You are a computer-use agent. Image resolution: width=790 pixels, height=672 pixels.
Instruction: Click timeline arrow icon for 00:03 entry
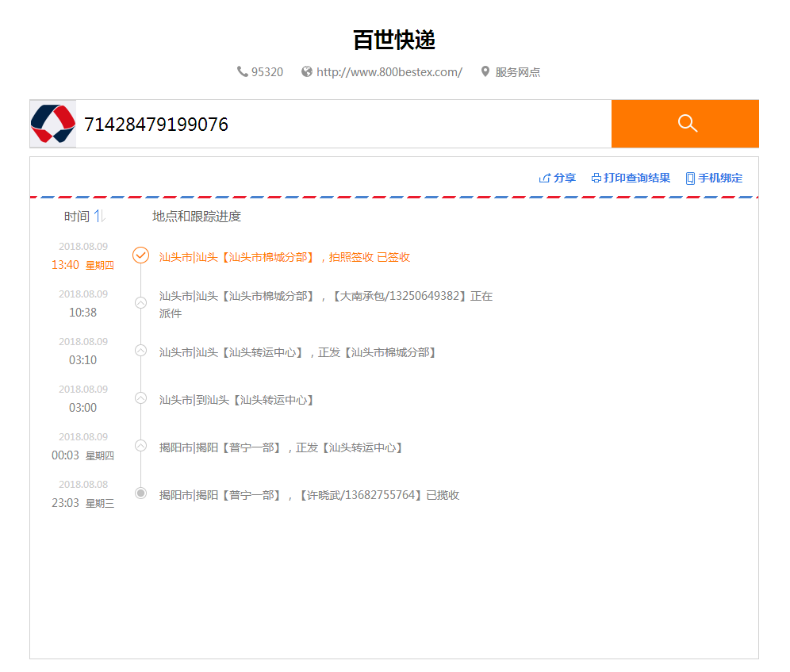140,446
